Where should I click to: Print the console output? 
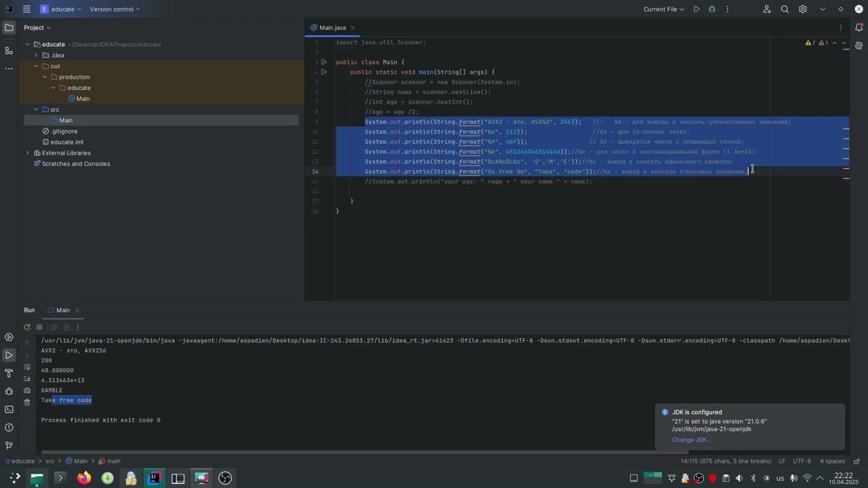pos(27,390)
